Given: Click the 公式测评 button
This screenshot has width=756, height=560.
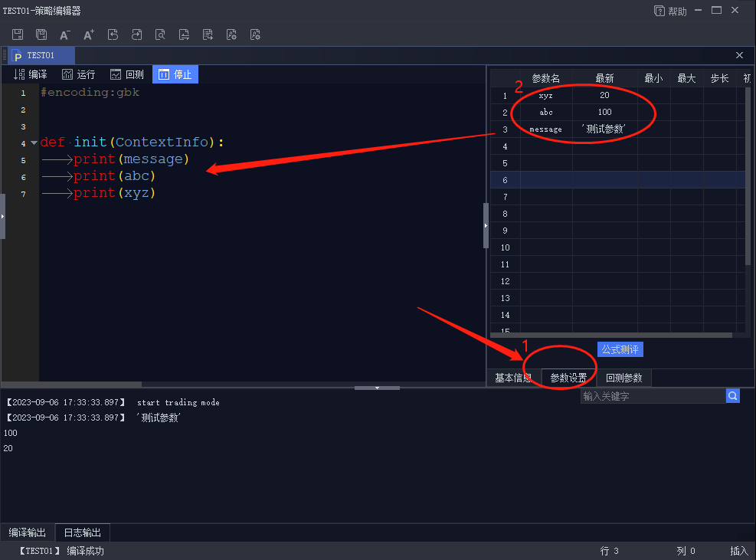Looking at the screenshot, I should (x=620, y=349).
